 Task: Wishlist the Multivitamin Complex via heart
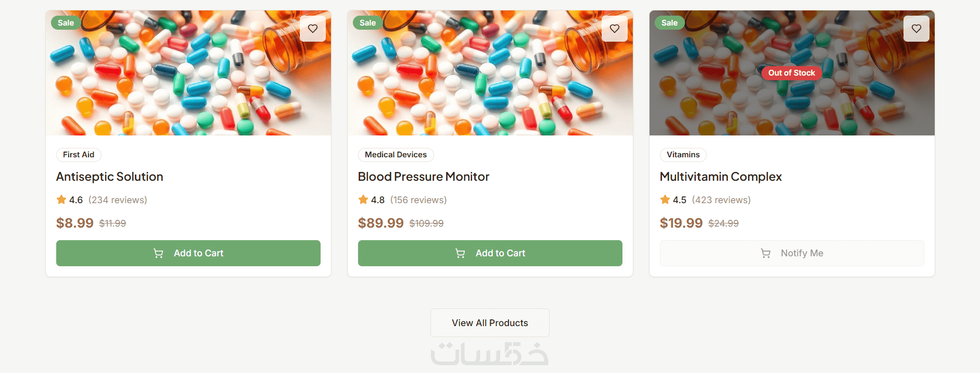click(x=917, y=29)
